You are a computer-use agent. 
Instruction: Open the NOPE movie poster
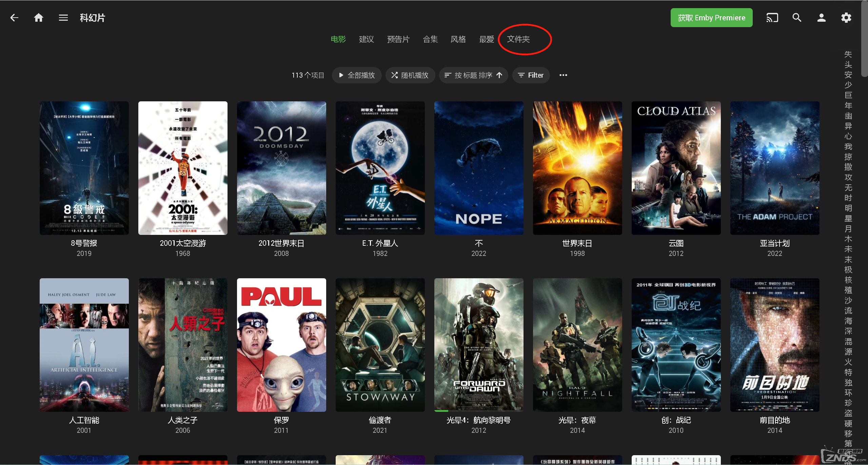click(479, 168)
